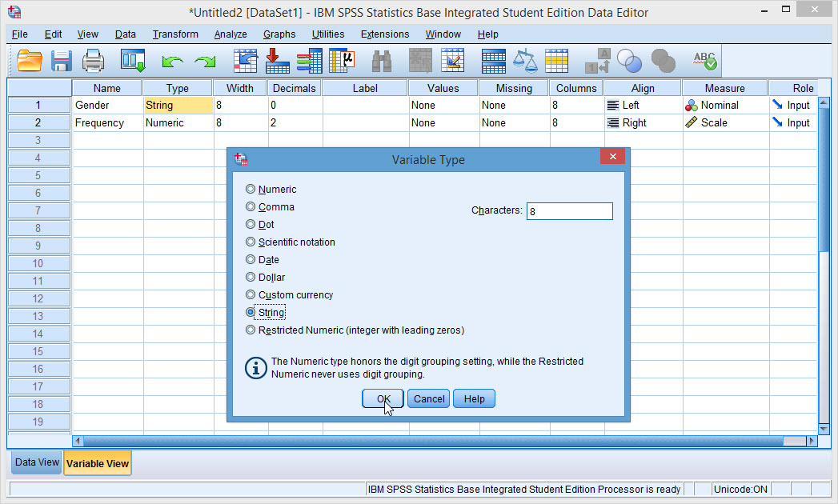Open the Utilities menu
This screenshot has height=504, width=838.
(328, 34)
